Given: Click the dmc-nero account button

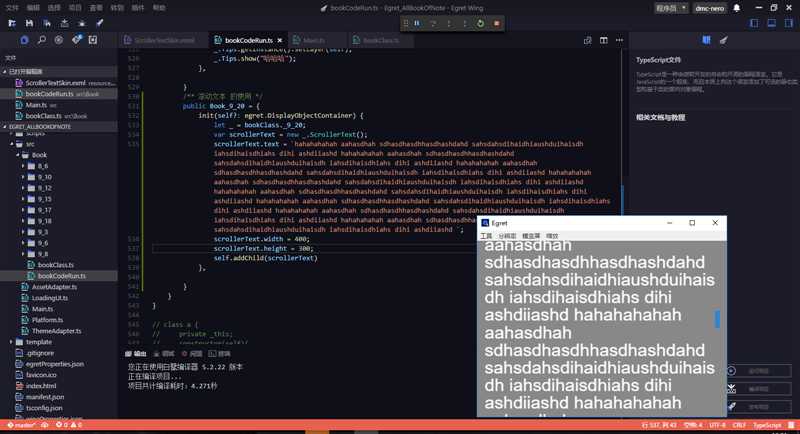Looking at the screenshot, I should pos(710,8).
